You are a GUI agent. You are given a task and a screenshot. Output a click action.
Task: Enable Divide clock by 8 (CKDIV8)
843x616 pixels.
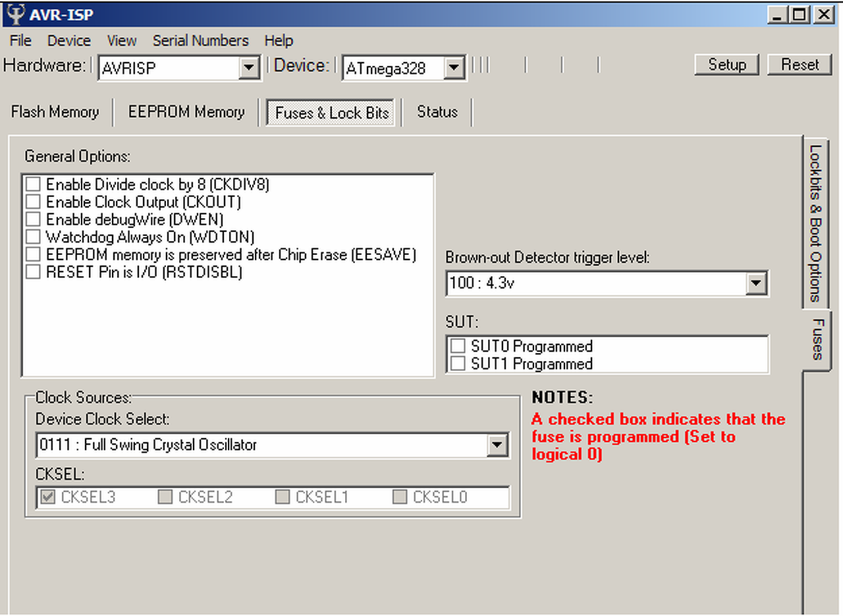click(x=33, y=184)
